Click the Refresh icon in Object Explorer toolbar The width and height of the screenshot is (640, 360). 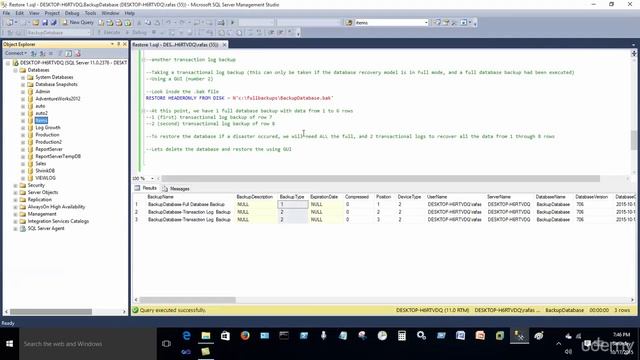(69, 53)
